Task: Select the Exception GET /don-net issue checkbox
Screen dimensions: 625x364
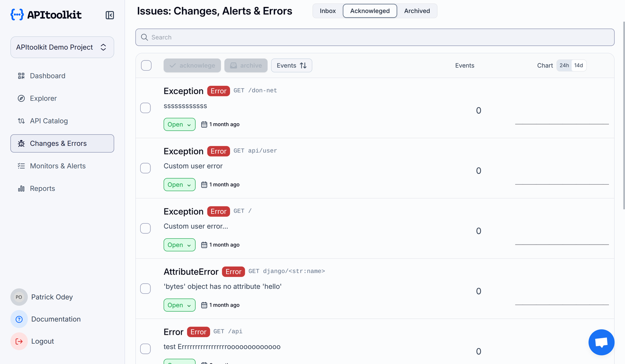Action: pos(145,108)
